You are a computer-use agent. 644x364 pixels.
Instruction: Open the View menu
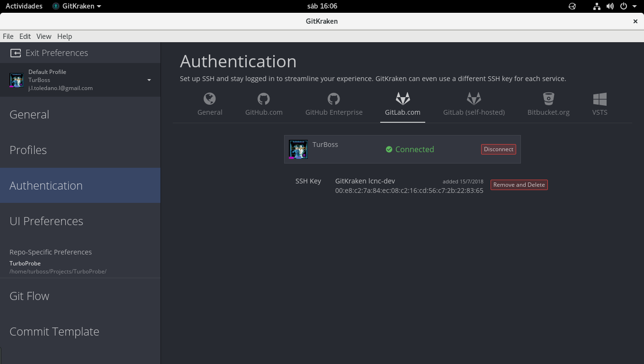[44, 36]
